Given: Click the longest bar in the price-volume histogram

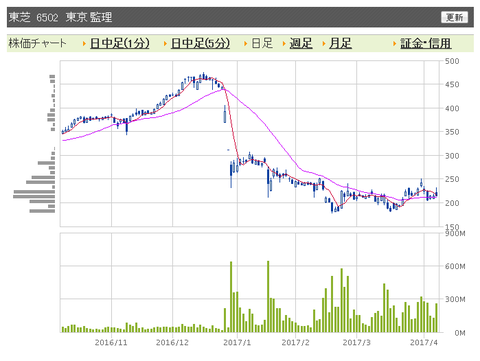Looking at the screenshot, I should (x=34, y=196).
